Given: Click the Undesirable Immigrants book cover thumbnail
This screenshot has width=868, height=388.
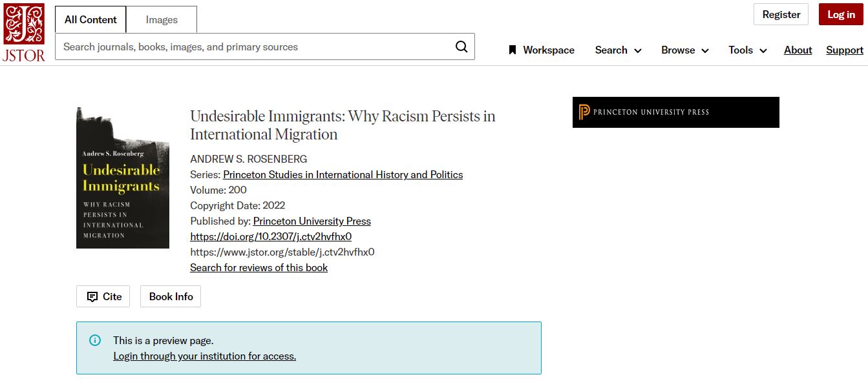Looking at the screenshot, I should [123, 178].
